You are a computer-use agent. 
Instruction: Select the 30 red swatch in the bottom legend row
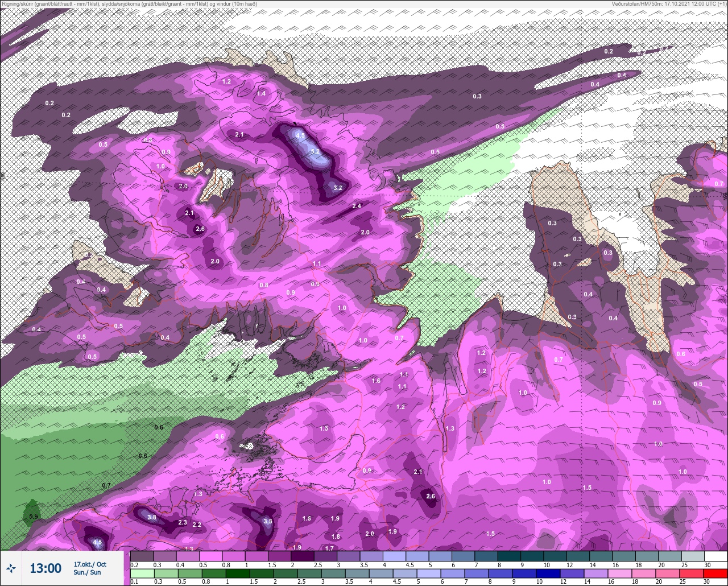click(x=715, y=573)
